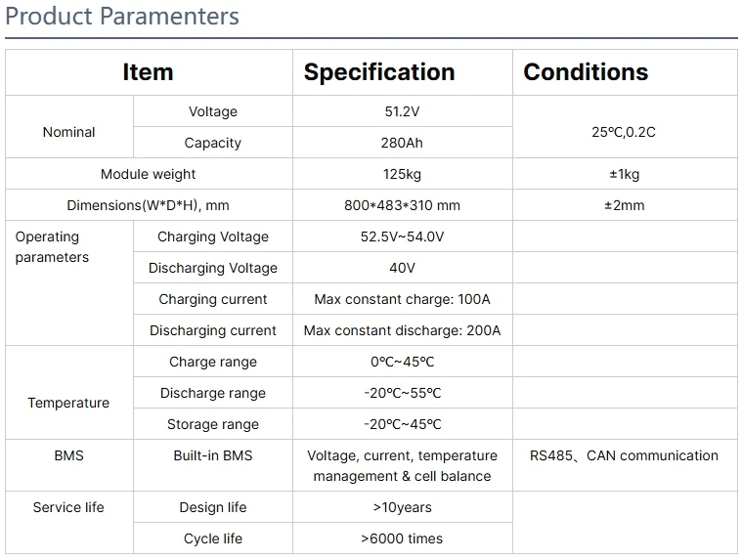Click the Conditions column header

[x=586, y=72]
